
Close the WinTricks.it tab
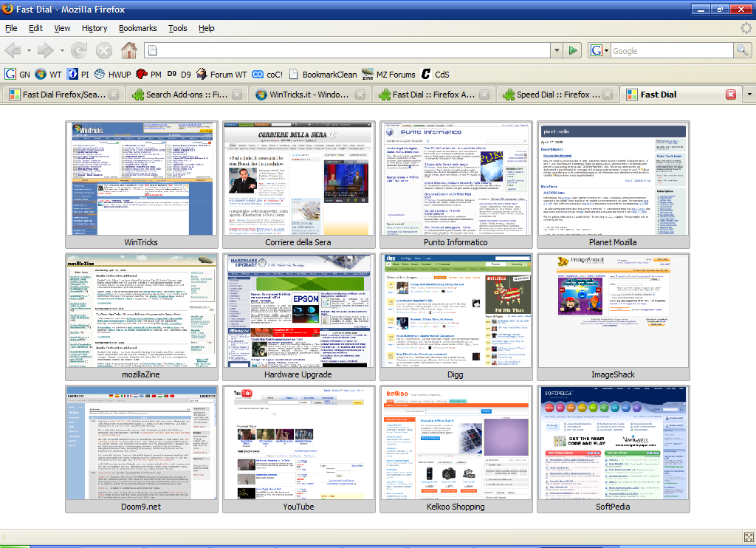tap(360, 95)
